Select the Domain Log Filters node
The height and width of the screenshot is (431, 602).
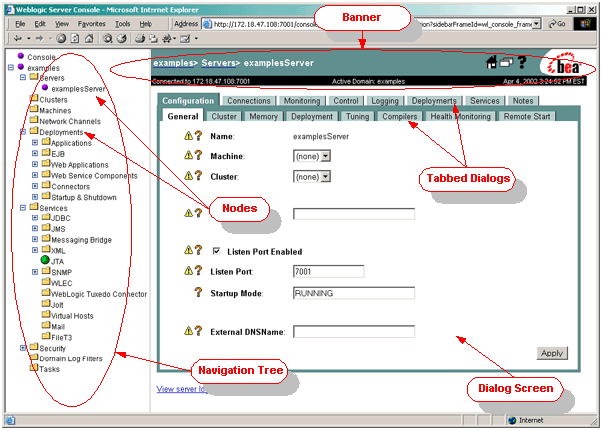pyautogui.click(x=71, y=358)
